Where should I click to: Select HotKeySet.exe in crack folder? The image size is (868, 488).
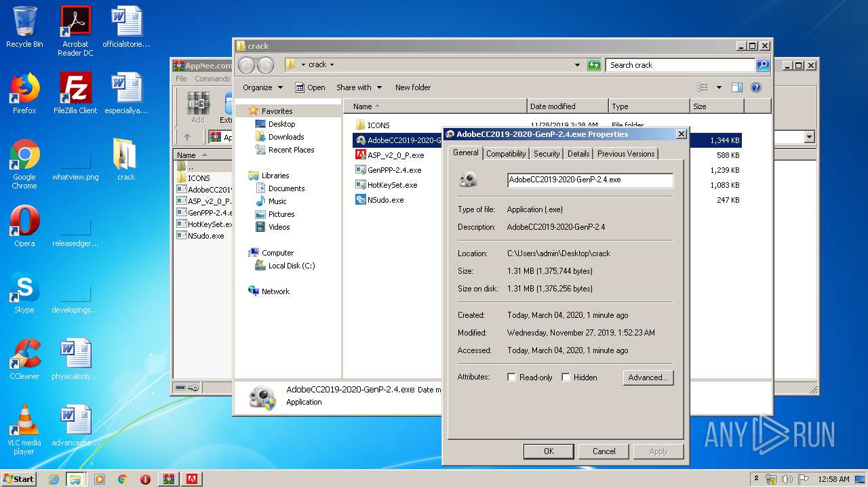pos(392,184)
